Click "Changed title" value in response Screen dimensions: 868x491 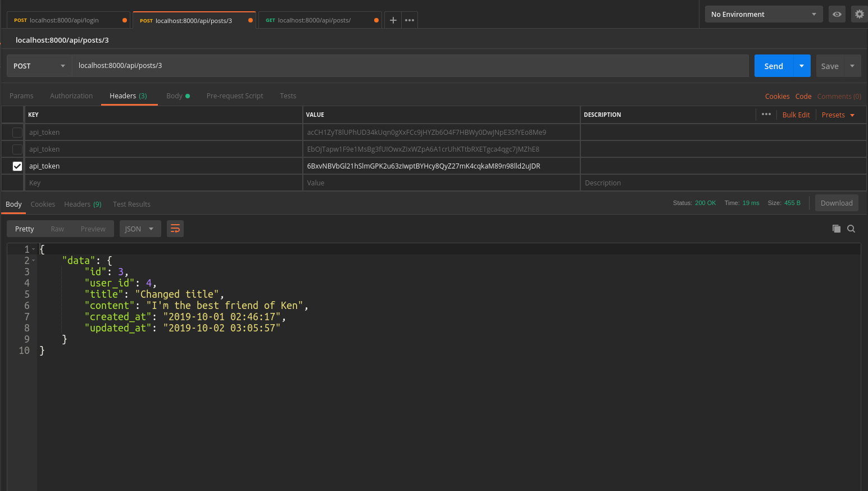click(177, 294)
